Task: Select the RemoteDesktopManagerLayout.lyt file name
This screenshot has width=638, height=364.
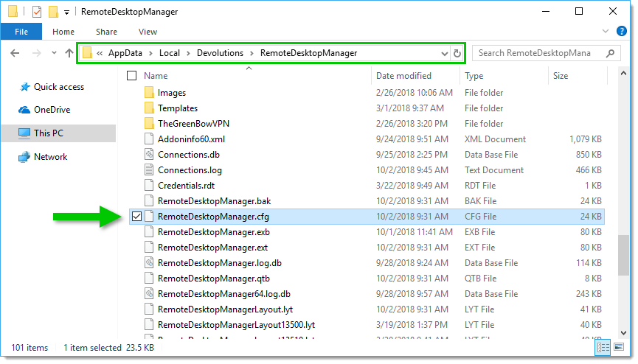Action: point(226,309)
